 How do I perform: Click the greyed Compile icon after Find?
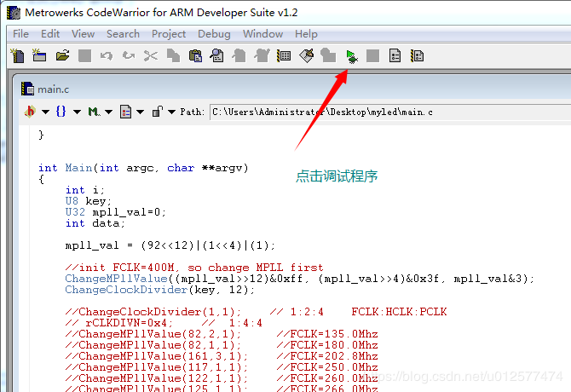click(239, 55)
